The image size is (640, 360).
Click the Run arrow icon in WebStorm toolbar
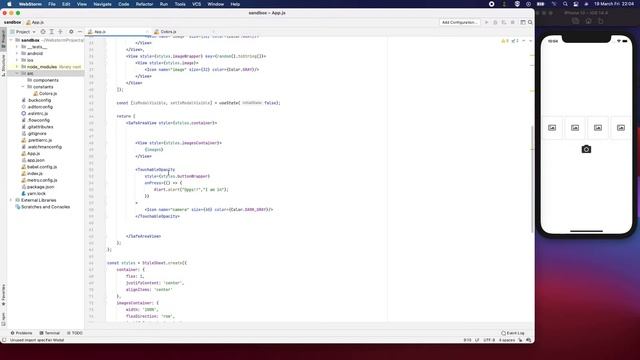pyautogui.click(x=486, y=22)
